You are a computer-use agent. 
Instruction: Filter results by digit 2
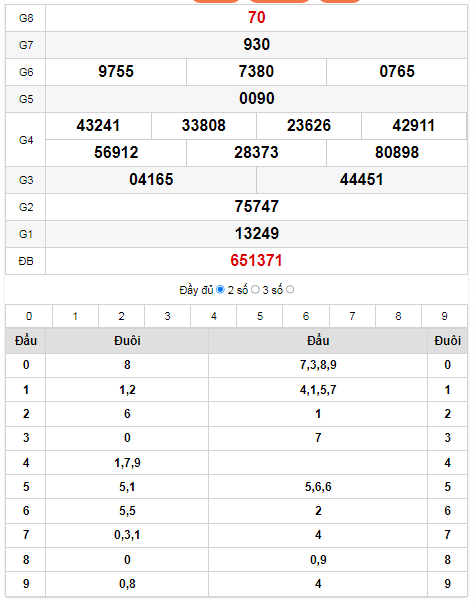click(121, 316)
